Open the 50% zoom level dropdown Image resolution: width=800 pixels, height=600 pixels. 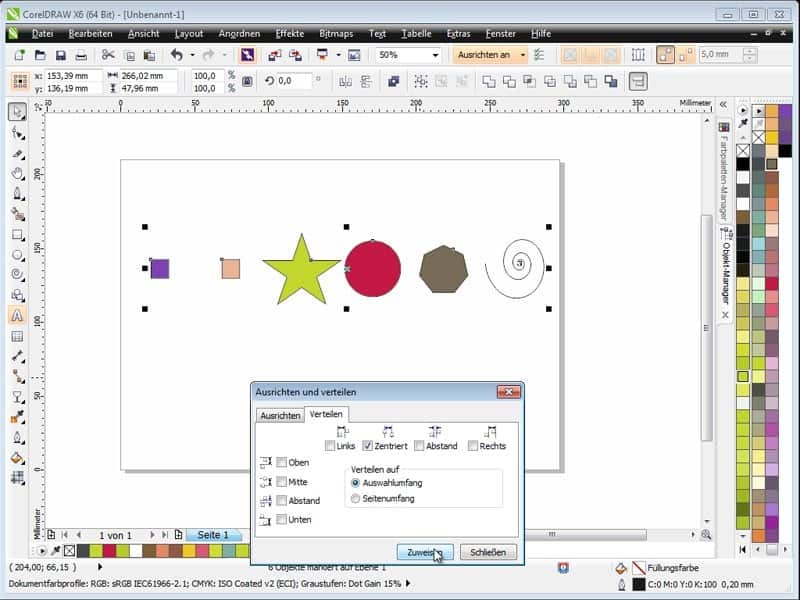click(436, 55)
